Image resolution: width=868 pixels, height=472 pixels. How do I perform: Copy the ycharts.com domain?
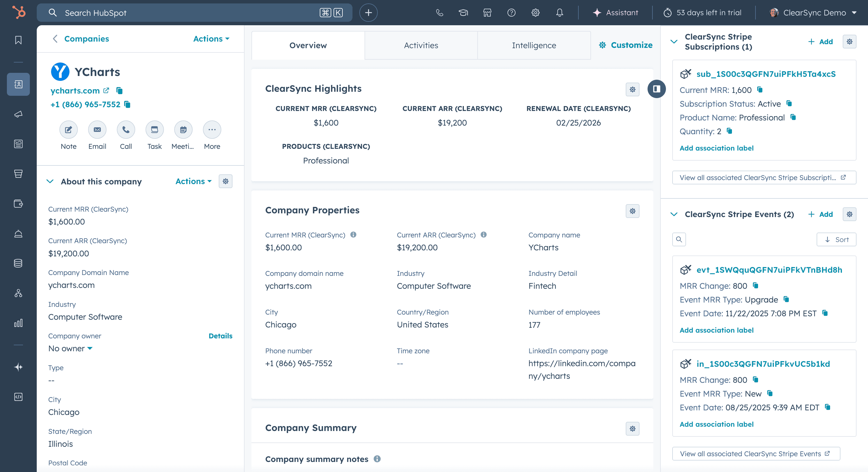(119, 91)
